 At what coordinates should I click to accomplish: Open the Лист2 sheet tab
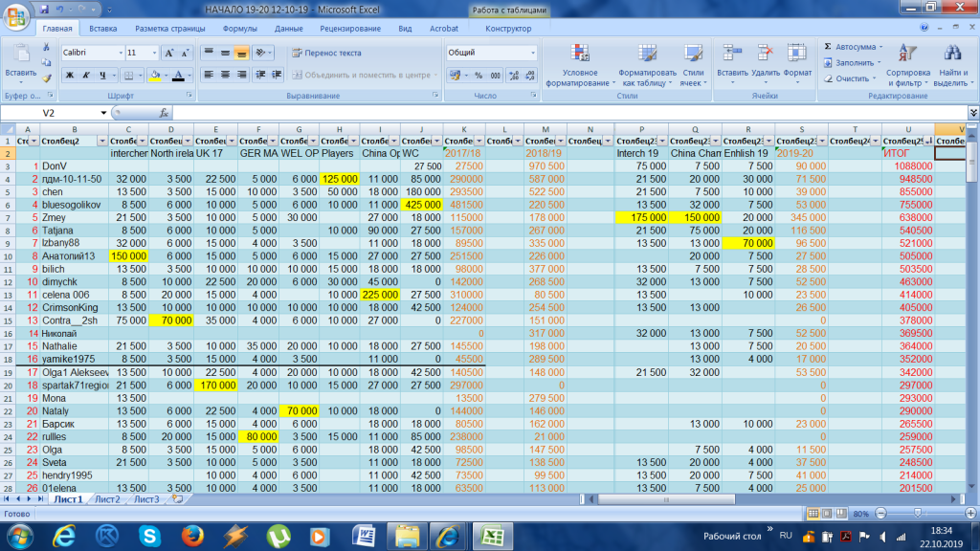coord(107,499)
